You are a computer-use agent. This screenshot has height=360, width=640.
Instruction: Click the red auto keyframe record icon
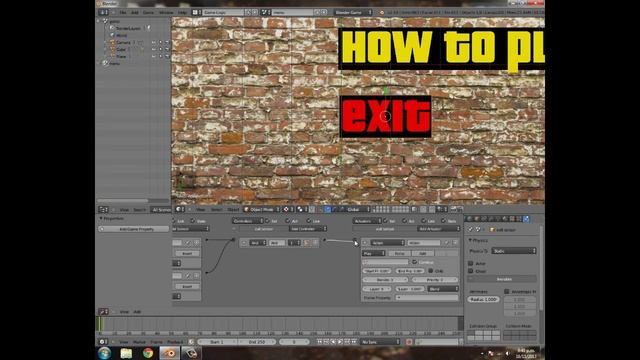point(409,342)
